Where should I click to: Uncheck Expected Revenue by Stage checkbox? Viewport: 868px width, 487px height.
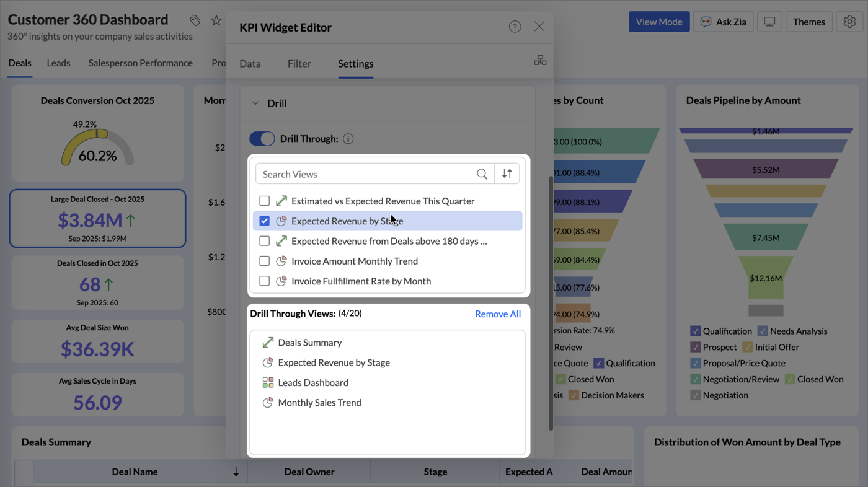click(265, 221)
